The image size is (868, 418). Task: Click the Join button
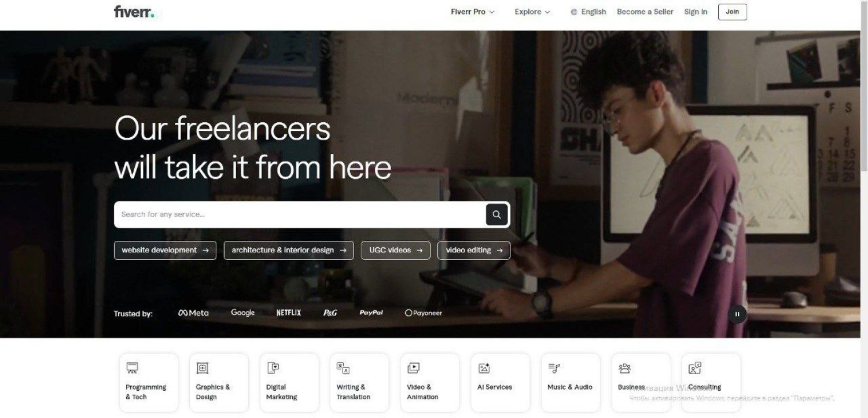point(733,12)
